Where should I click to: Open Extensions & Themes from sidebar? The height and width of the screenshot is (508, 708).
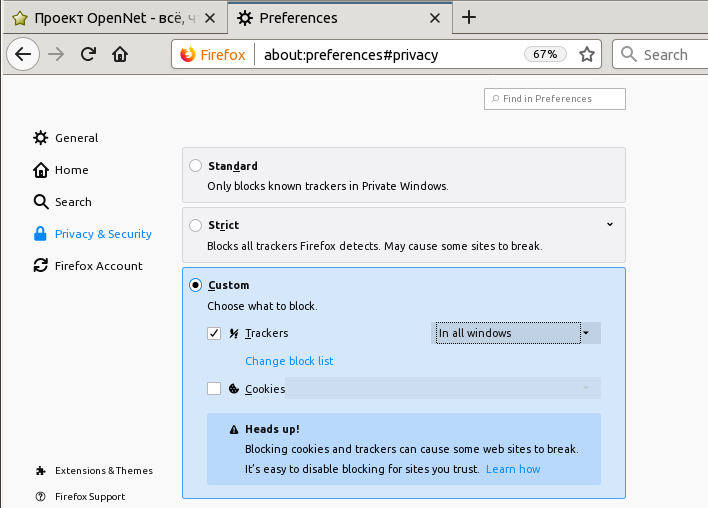pyautogui.click(x=103, y=470)
